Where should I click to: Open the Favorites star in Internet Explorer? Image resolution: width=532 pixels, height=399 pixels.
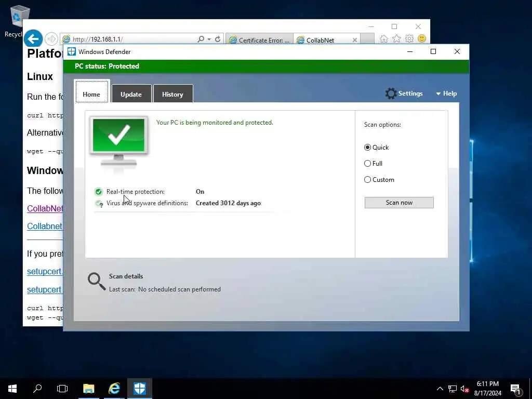tap(396, 38)
